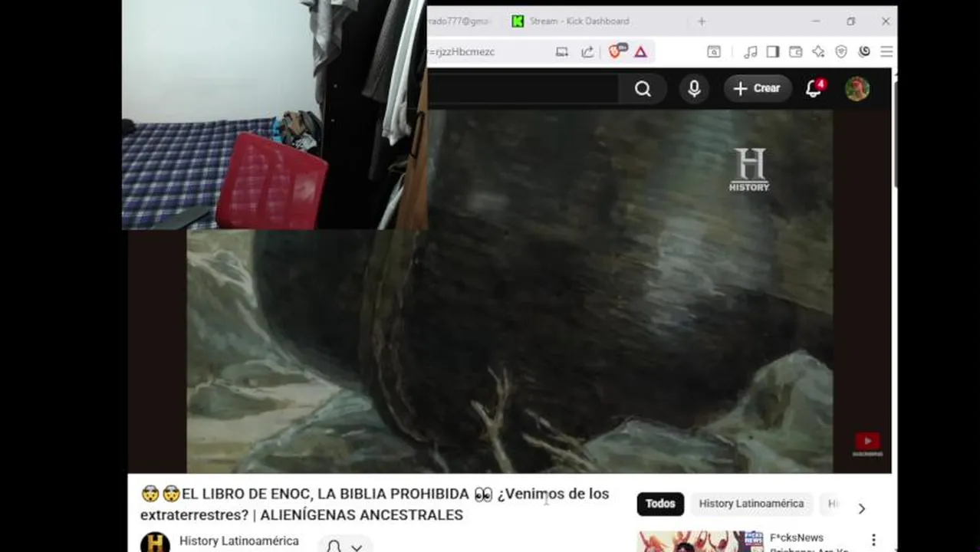The width and height of the screenshot is (980, 552).
Task: Minimize the browser window
Action: point(816,21)
